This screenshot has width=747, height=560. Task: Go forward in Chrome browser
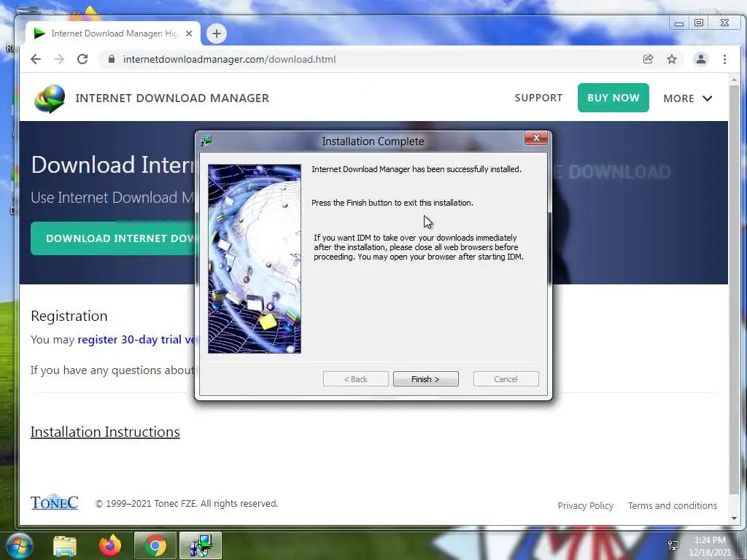pyautogui.click(x=59, y=59)
